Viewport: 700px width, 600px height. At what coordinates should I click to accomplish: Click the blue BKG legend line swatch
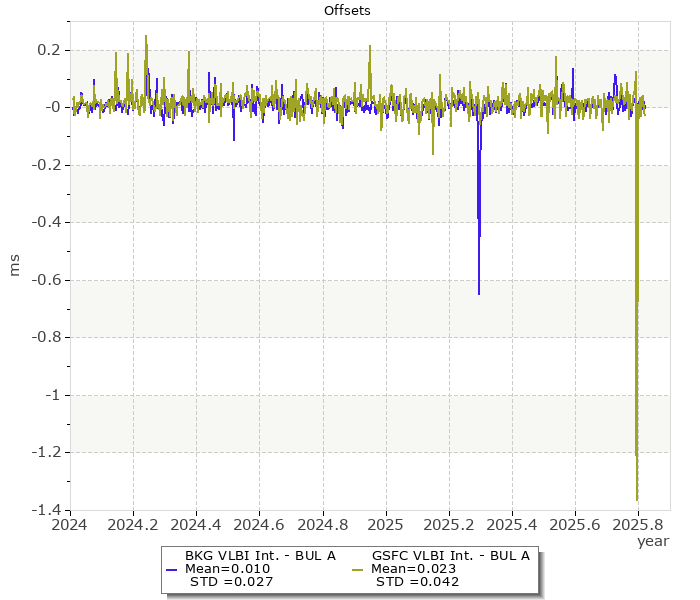coord(170,569)
